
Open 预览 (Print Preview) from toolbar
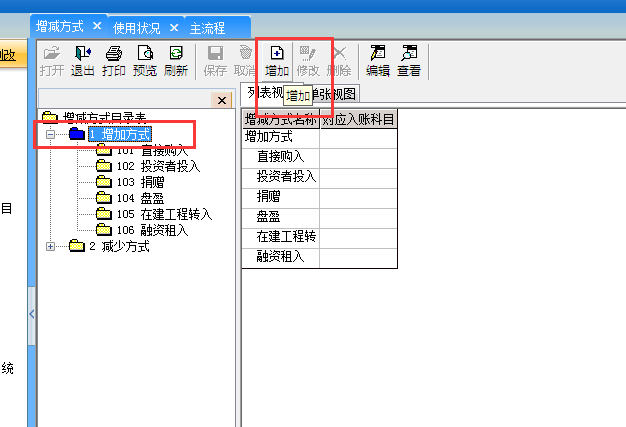(x=145, y=60)
